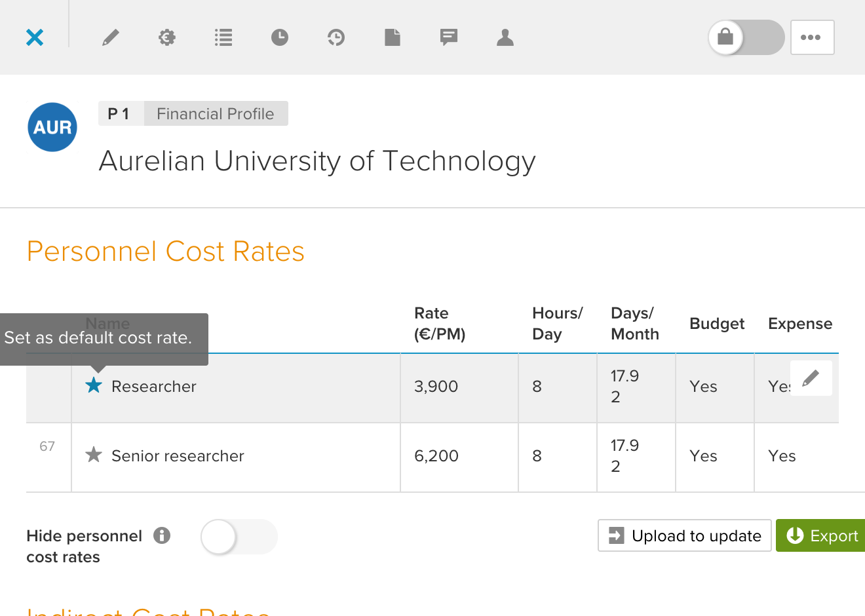Click the row number 67
Image resolution: width=865 pixels, height=616 pixels.
point(47,446)
